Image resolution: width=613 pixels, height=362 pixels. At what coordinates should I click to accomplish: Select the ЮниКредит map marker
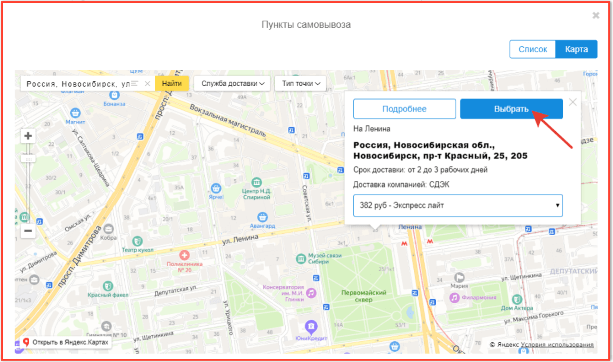coord(311,326)
